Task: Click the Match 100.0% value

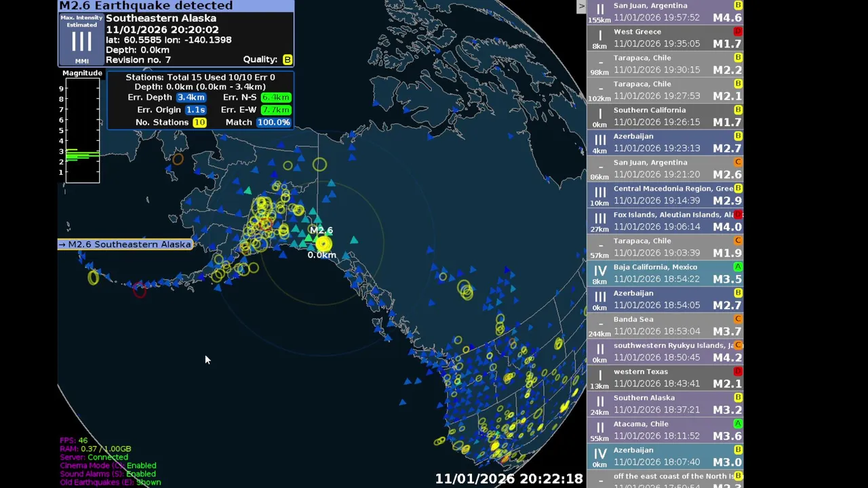Action: (273, 123)
